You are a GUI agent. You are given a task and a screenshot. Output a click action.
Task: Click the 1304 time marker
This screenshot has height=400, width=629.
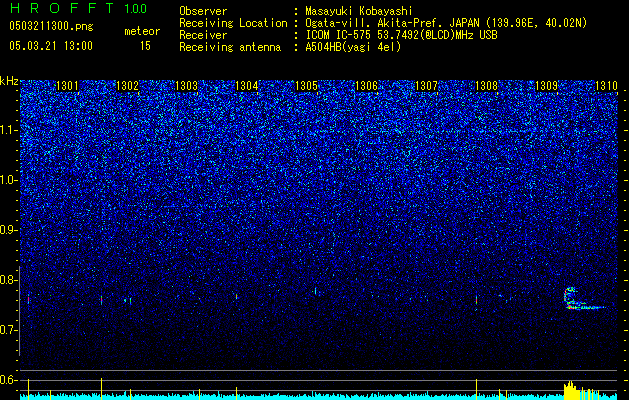click(x=247, y=86)
